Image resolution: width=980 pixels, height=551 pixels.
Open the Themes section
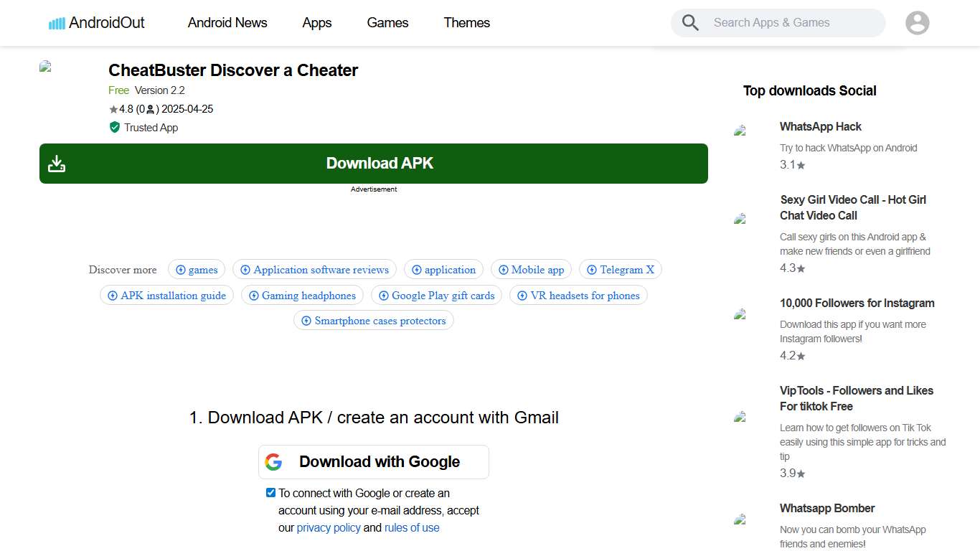coord(466,22)
